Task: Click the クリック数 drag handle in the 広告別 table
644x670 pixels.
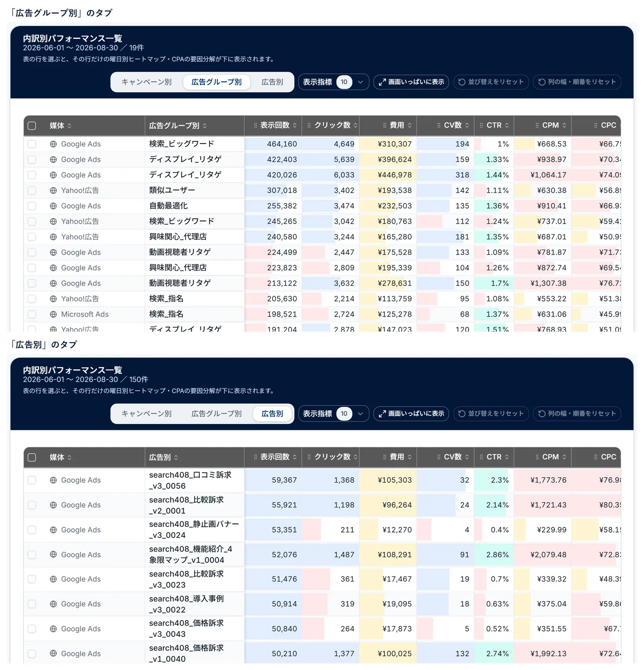Action: coord(309,457)
